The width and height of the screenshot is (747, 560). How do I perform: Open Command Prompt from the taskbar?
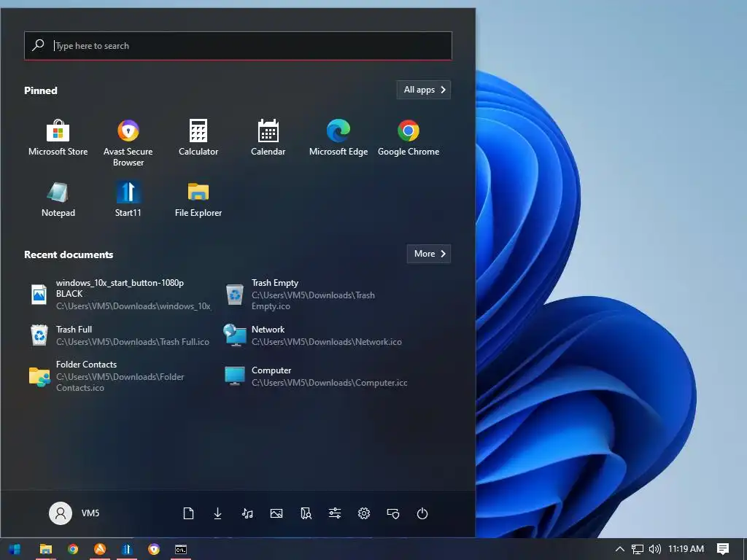(x=181, y=549)
